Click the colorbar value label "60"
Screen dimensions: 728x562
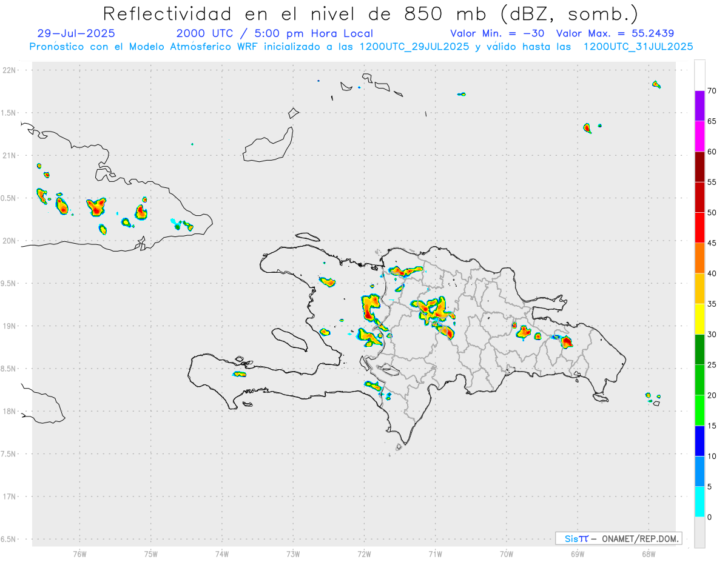[x=712, y=152]
